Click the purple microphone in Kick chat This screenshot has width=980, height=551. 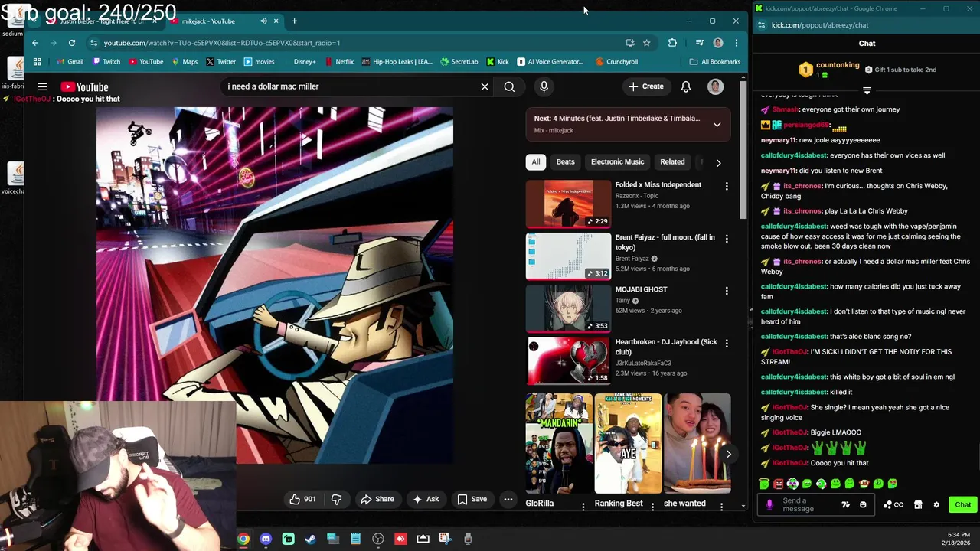pyautogui.click(x=769, y=504)
